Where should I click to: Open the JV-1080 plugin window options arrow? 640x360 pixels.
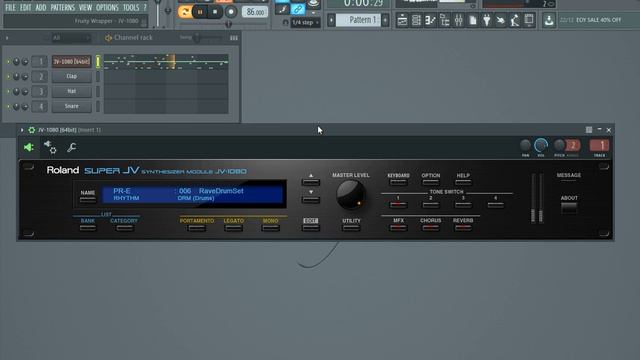(22, 130)
